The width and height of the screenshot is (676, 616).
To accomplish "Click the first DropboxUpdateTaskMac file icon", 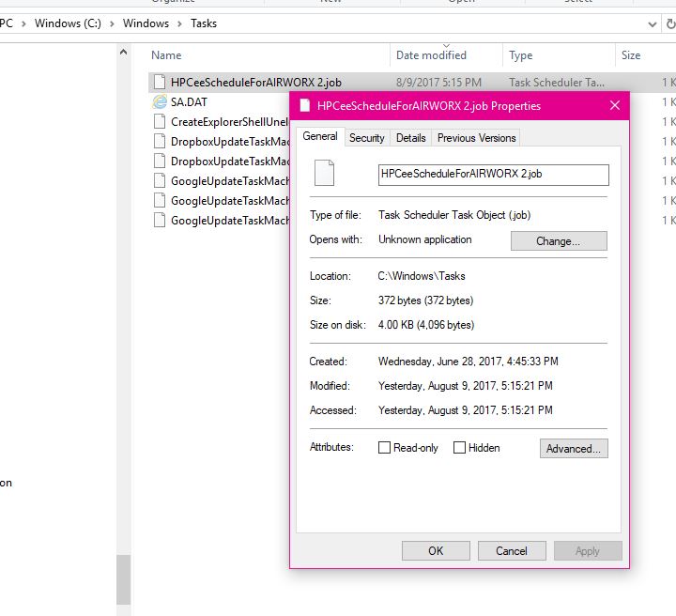I will pyautogui.click(x=160, y=142).
